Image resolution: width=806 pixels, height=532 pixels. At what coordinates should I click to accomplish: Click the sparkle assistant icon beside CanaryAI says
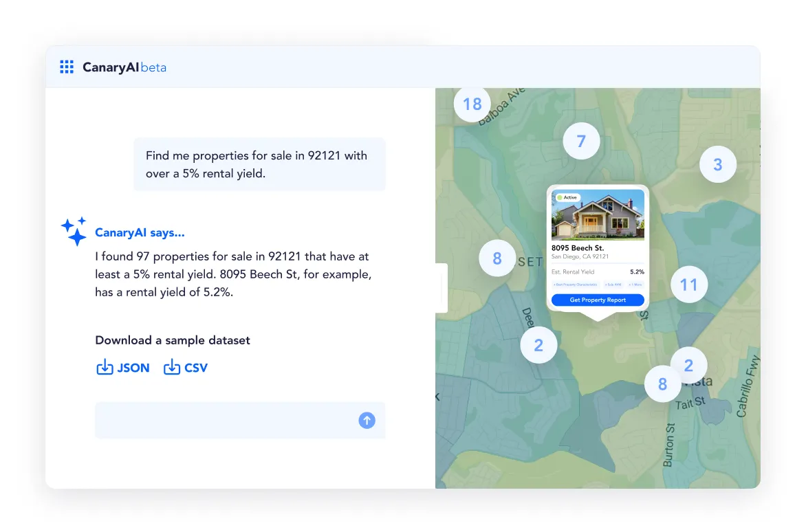pos(74,232)
